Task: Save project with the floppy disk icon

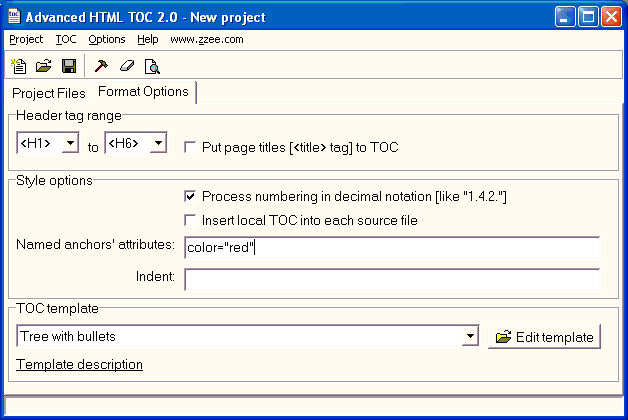Action: tap(69, 66)
